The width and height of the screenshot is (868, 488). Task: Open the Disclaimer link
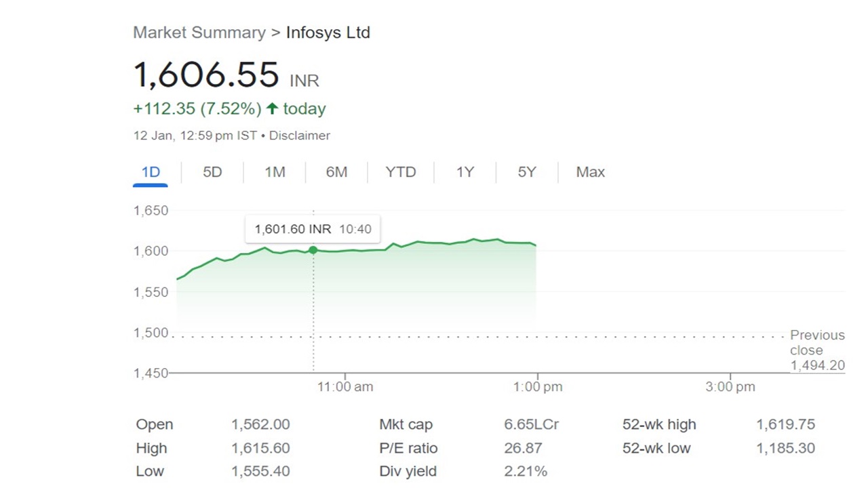point(300,136)
